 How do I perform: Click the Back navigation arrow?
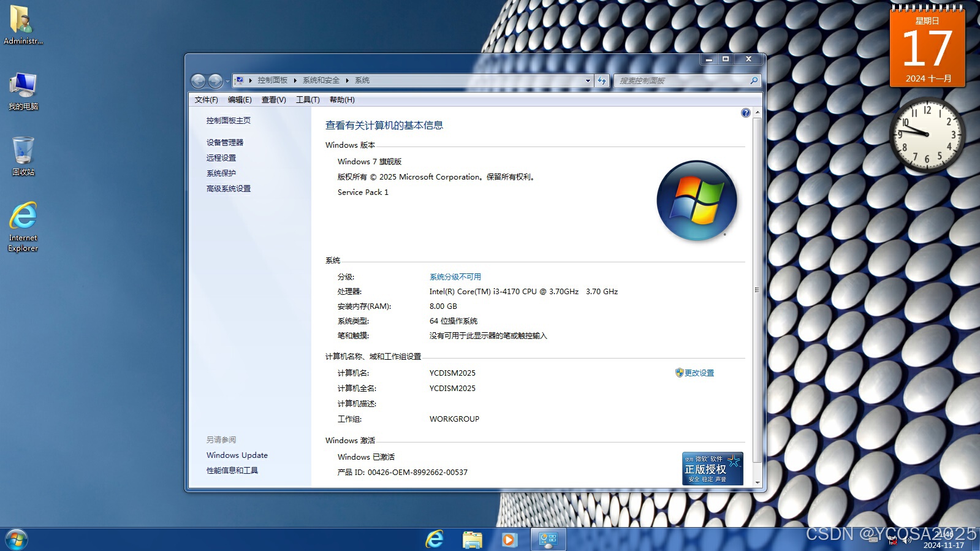[198, 81]
